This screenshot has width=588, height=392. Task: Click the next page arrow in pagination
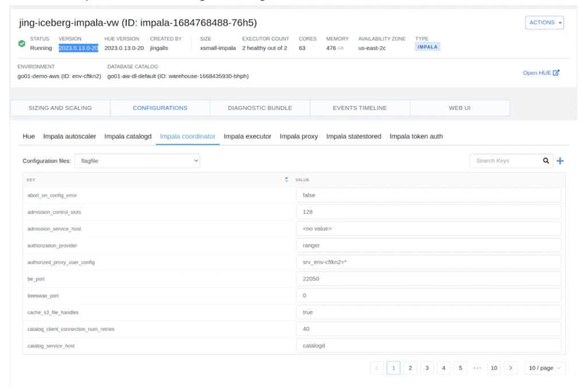(510, 368)
